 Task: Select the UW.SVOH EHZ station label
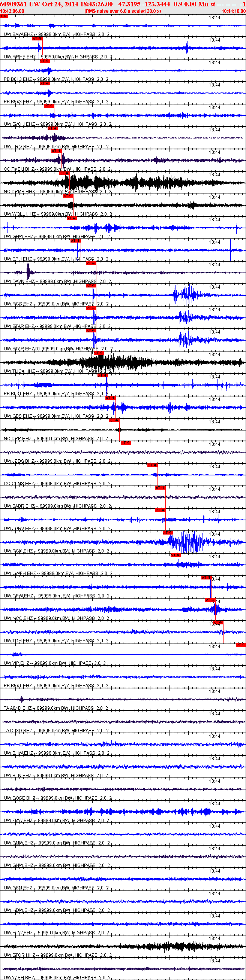(58, 124)
